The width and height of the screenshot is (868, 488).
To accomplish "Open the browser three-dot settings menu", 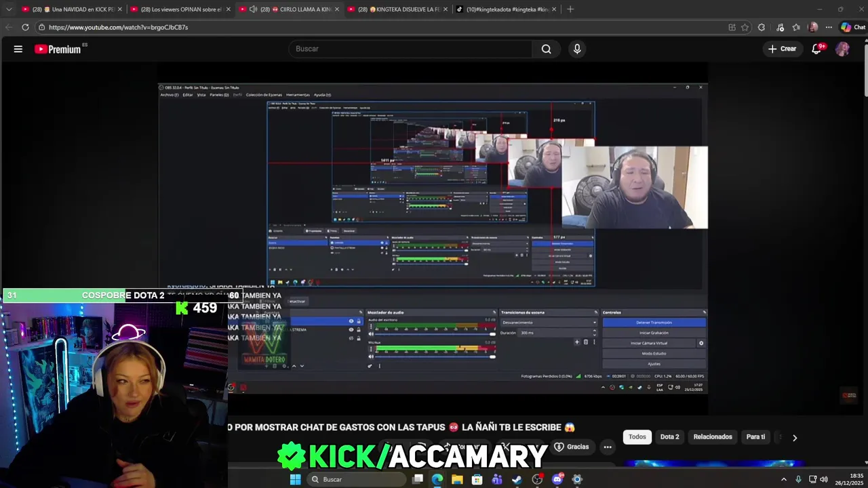I will 829,27.
